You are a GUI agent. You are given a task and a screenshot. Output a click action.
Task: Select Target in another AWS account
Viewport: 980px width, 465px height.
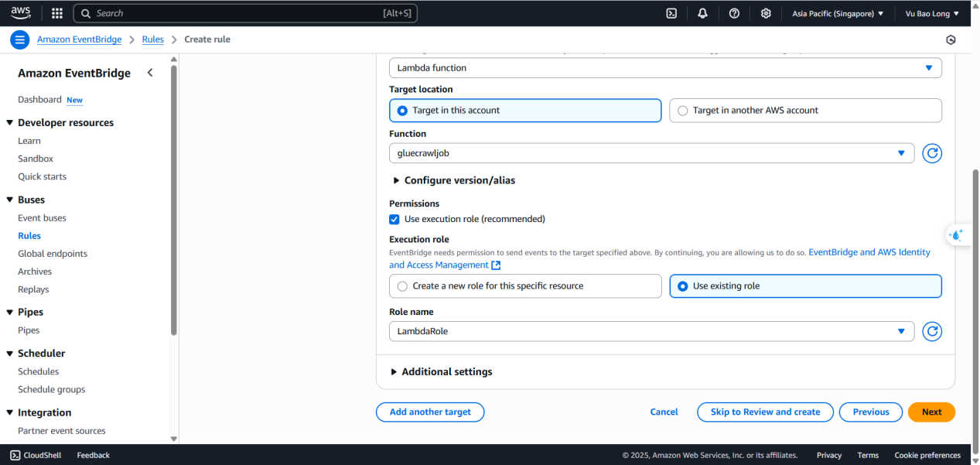805,111
